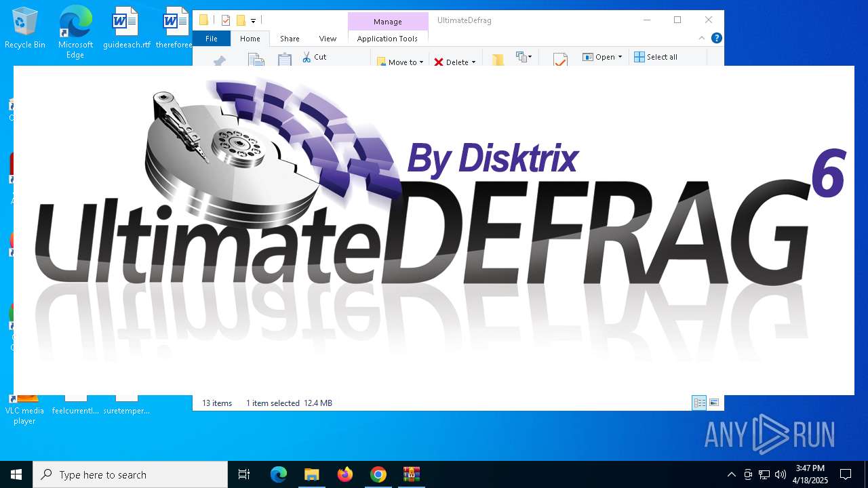Click the taskbar search box
The height and width of the screenshot is (488, 868).
[x=130, y=474]
